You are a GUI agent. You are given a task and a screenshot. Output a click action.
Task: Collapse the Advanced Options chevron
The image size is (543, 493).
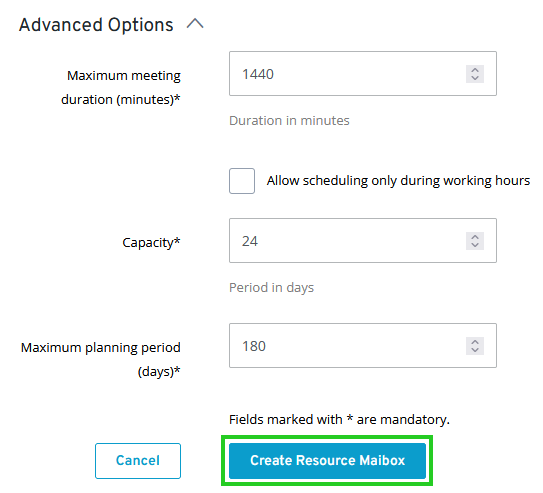pyautogui.click(x=195, y=24)
